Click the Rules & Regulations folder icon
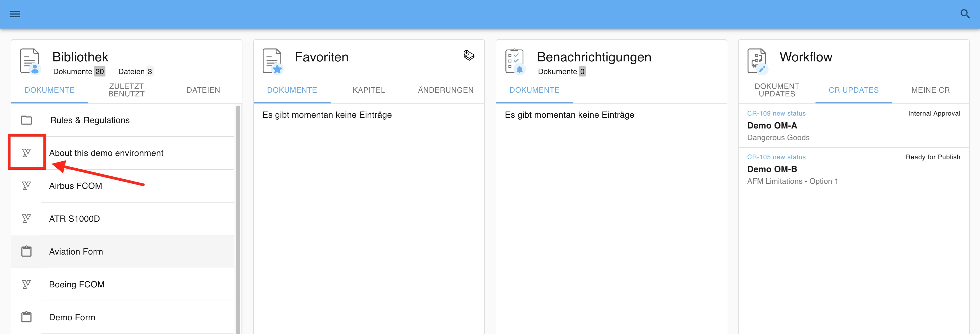 point(26,120)
